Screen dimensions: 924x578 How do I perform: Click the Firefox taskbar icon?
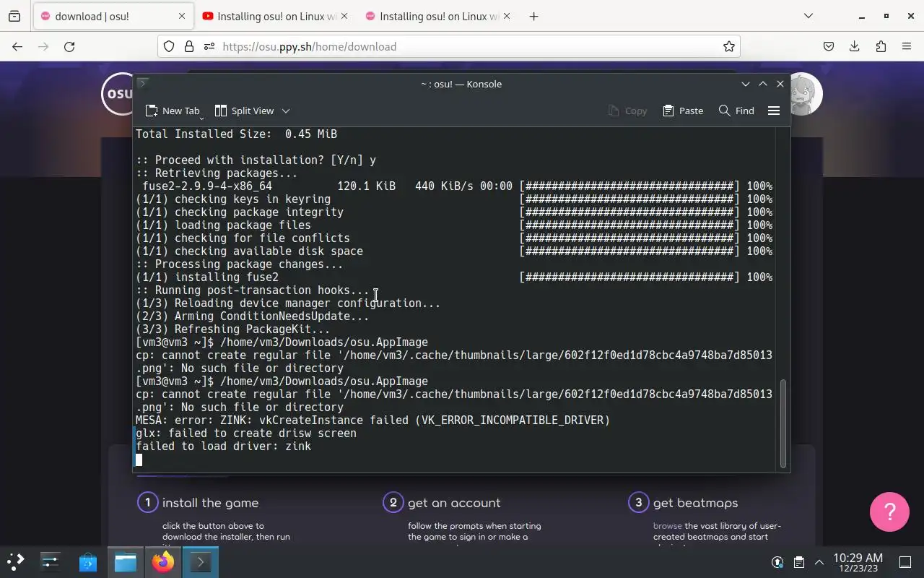coord(163,561)
